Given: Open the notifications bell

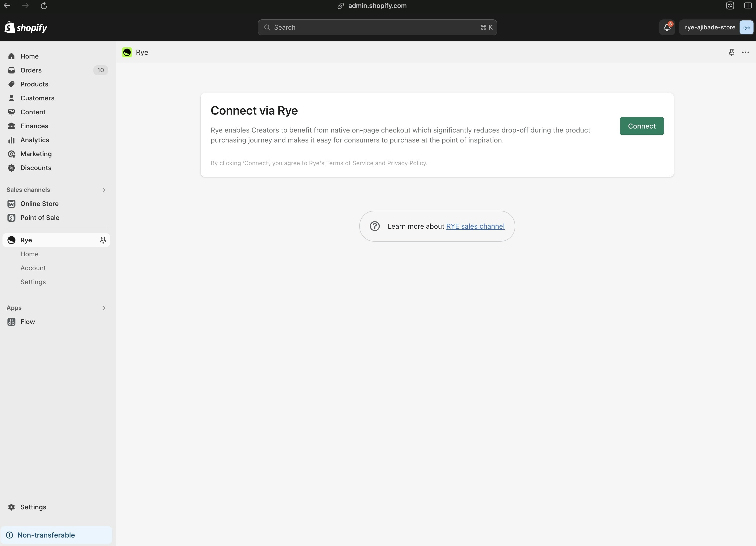Looking at the screenshot, I should coord(667,27).
